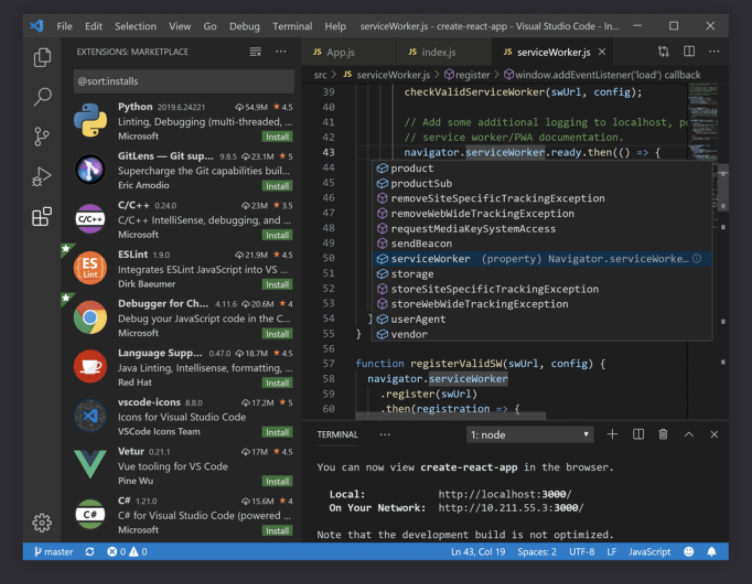Open the Extensions view icon

(42, 217)
